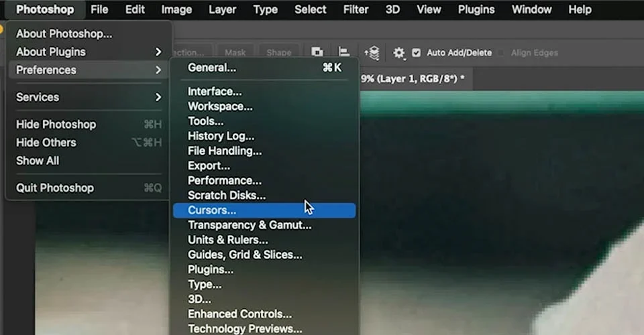This screenshot has height=335, width=644.
Task: Open Transparency & Gamut... preferences
Action: tap(264, 225)
